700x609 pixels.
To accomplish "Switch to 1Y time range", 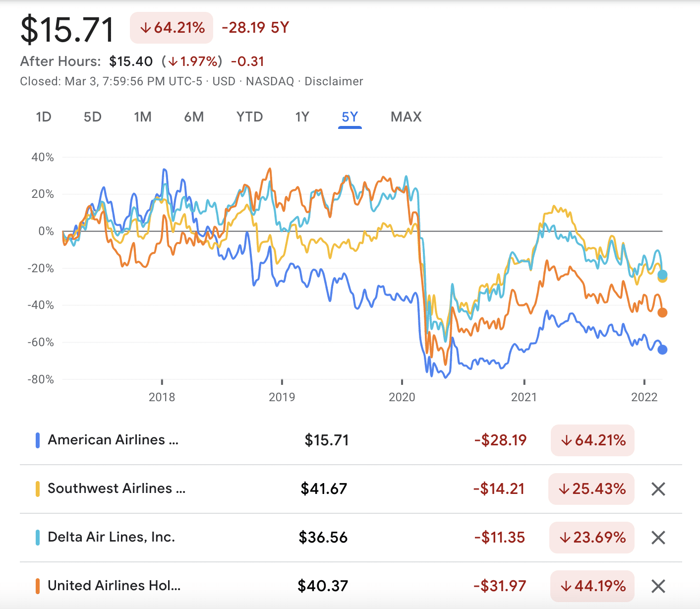I will [x=302, y=117].
